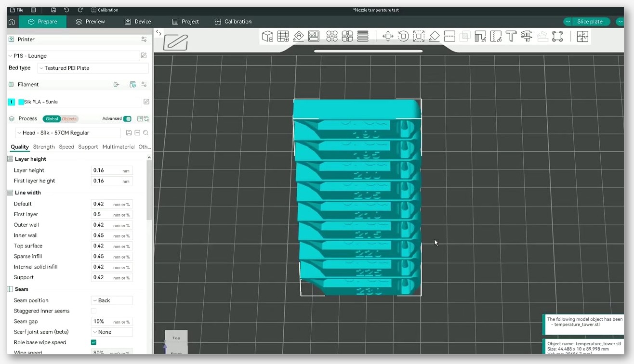Viewport: 634px width, 364px height.
Task: Split model to objects
Action: (332, 36)
